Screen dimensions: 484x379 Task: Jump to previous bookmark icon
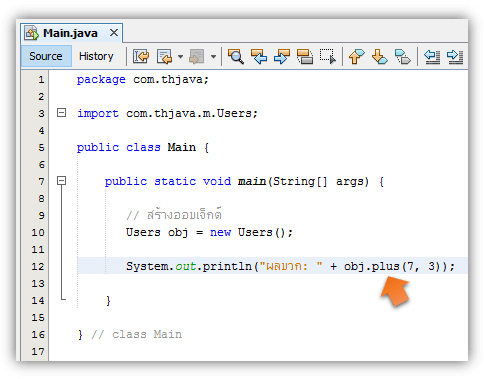tap(356, 56)
